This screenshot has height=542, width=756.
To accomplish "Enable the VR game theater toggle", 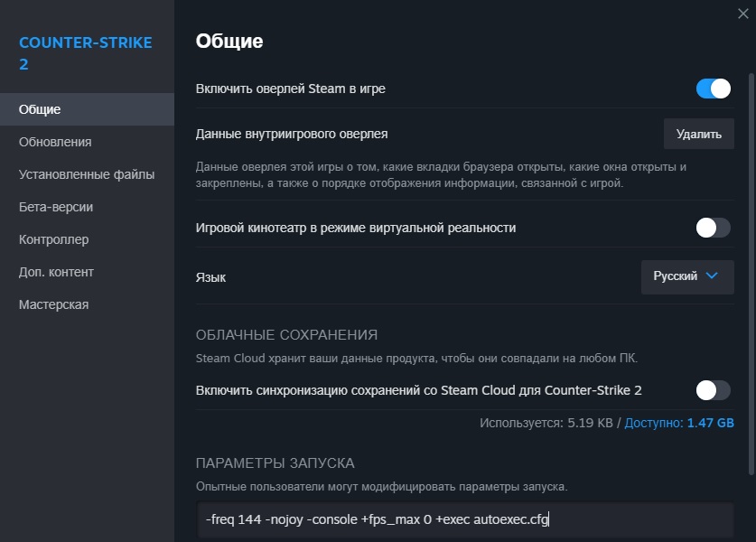I will click(x=713, y=228).
